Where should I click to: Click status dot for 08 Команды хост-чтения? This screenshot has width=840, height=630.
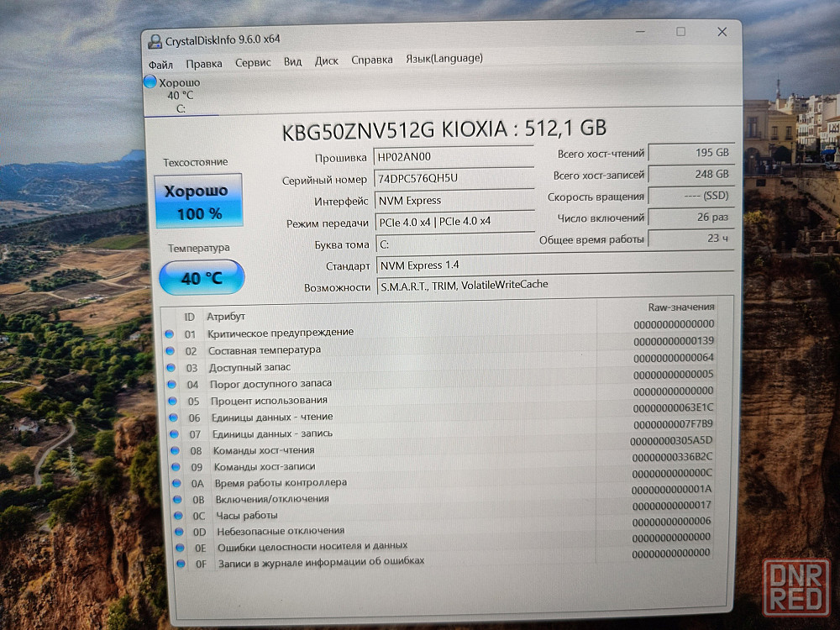pyautogui.click(x=176, y=450)
